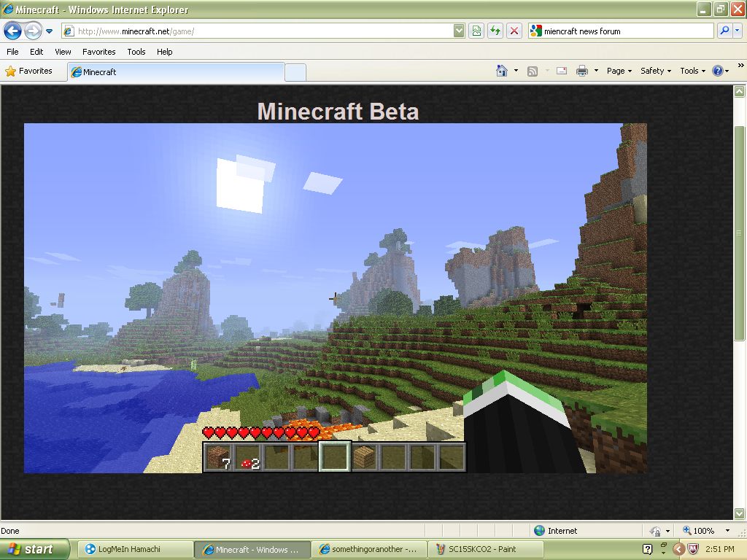Select hotbar slot with 2 red mushrooms
Viewport: 747px width, 560px height.
248,457
